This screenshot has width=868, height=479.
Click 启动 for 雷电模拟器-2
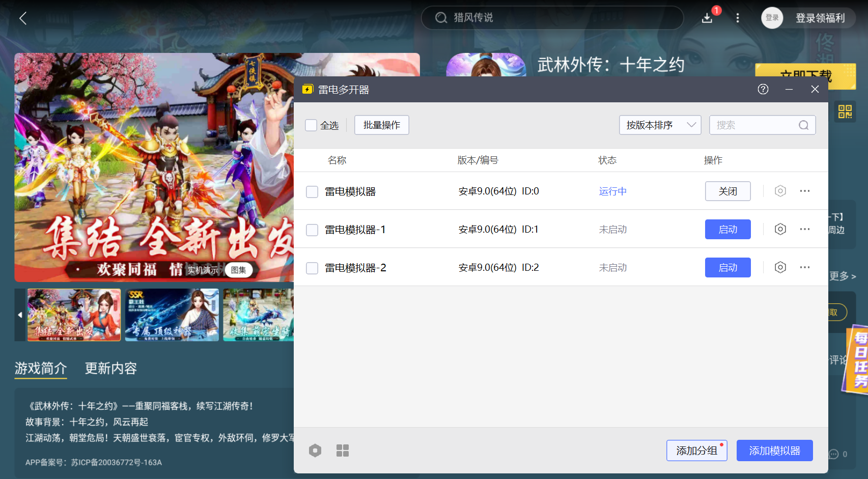727,267
